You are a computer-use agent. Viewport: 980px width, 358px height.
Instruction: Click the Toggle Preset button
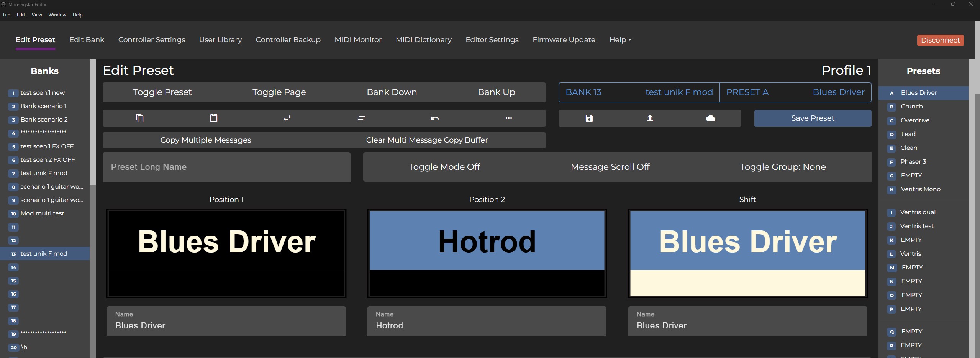pyautogui.click(x=162, y=92)
